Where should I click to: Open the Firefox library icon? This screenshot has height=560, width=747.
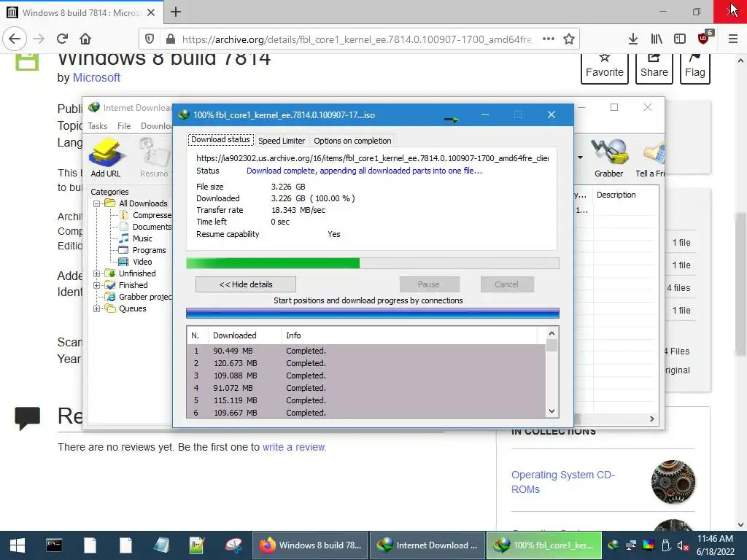(x=657, y=39)
